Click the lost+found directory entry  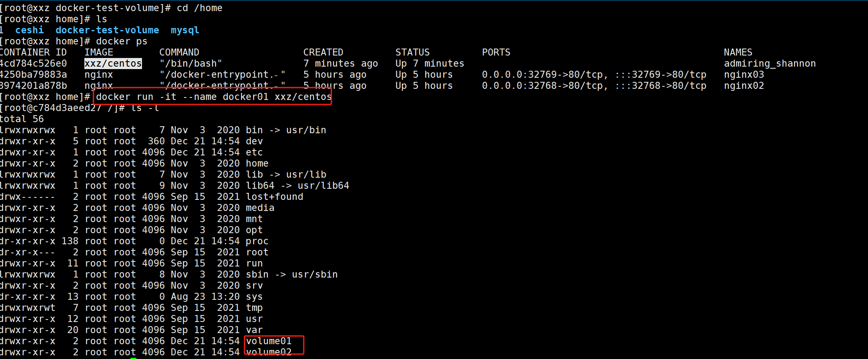(274, 197)
